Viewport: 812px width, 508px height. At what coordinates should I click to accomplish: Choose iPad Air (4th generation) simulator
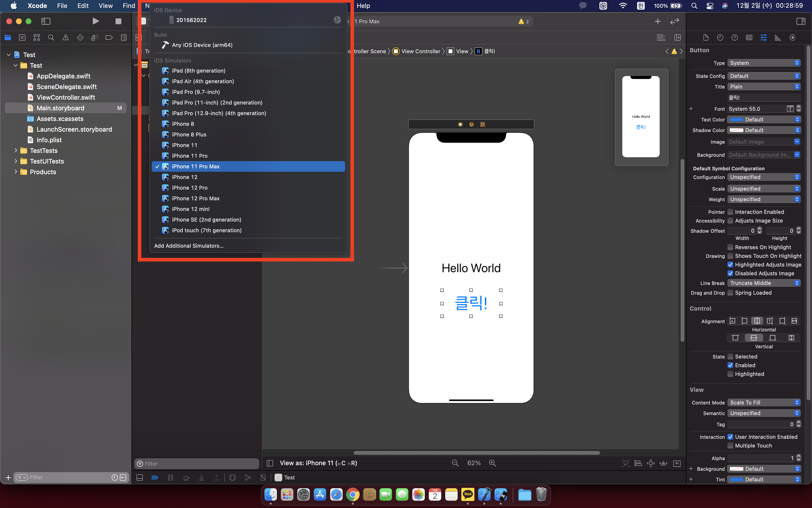pos(248,81)
